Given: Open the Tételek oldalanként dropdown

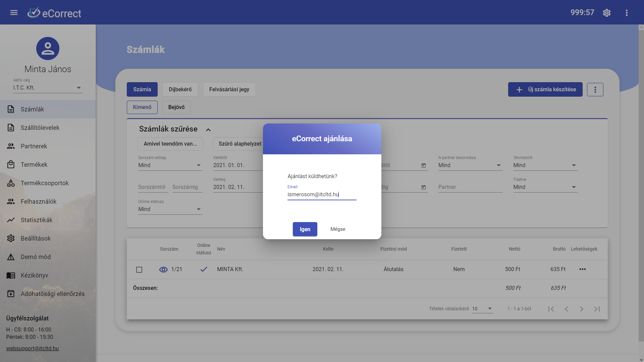Looking at the screenshot, I should pyautogui.click(x=482, y=309).
